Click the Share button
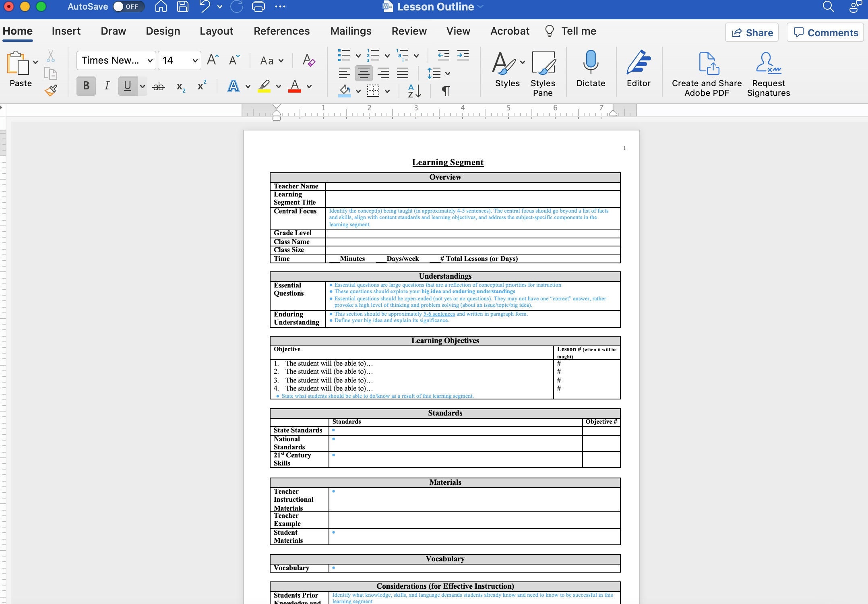Image resolution: width=868 pixels, height=604 pixels. [751, 32]
